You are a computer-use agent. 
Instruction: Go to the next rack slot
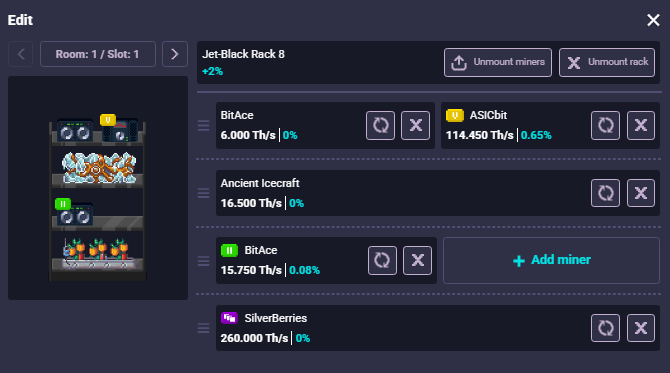pos(175,54)
